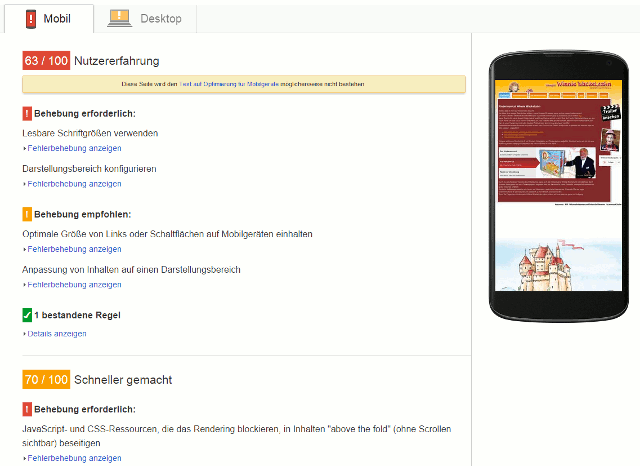Expand Fehlerbehebung anzeigen under Lesbare Schriftgrößen verwenden

tap(73, 148)
